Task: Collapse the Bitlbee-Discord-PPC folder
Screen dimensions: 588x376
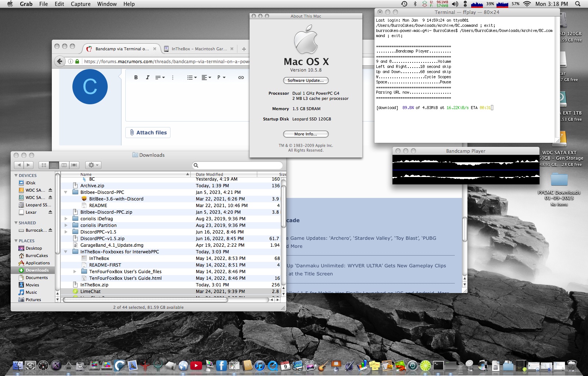Action: (x=65, y=192)
